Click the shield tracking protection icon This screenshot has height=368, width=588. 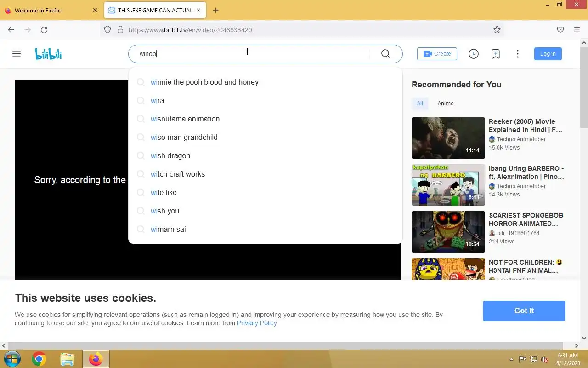click(x=107, y=29)
